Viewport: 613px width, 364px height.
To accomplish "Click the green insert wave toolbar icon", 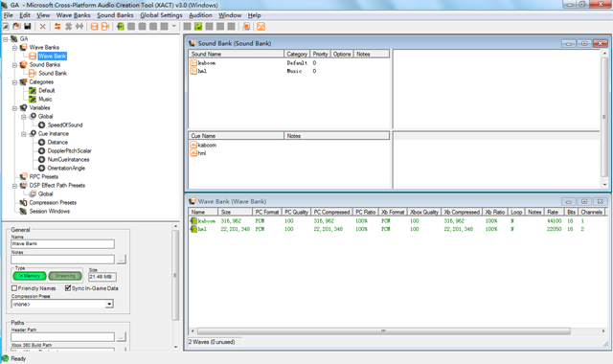I will [120, 26].
